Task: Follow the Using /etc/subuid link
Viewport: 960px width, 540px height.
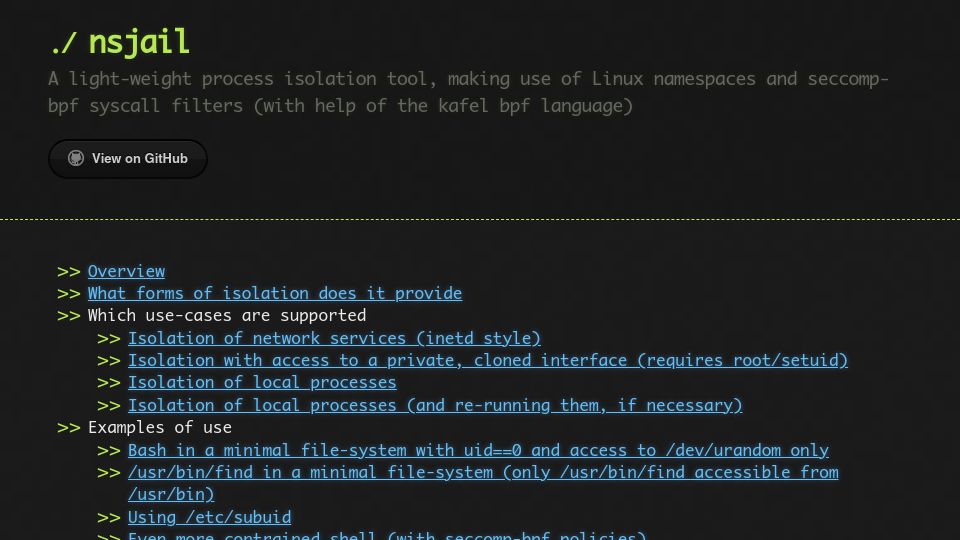Action: click(x=209, y=517)
